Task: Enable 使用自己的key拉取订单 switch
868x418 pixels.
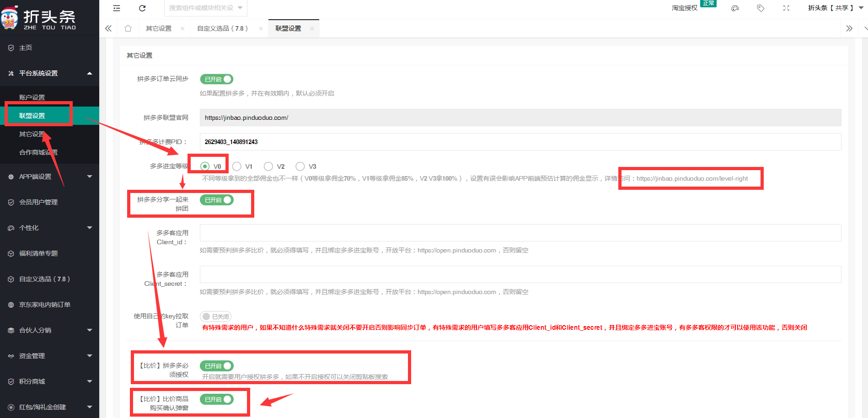Action: click(215, 316)
